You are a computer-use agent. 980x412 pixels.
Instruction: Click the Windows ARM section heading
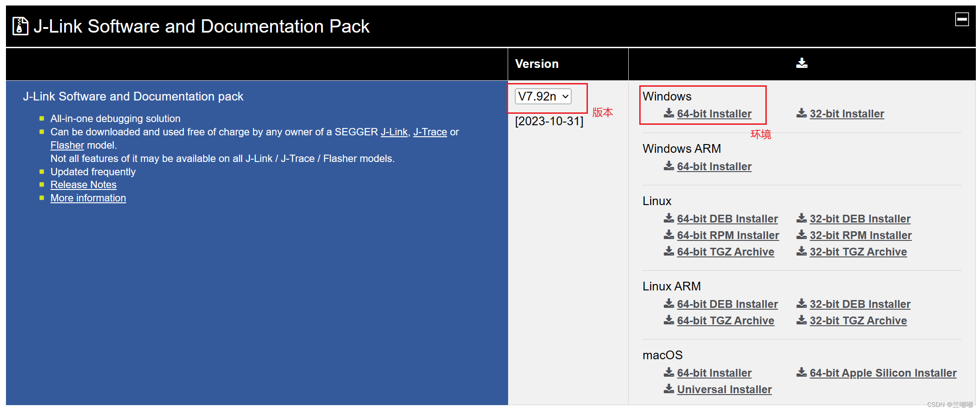(x=681, y=149)
